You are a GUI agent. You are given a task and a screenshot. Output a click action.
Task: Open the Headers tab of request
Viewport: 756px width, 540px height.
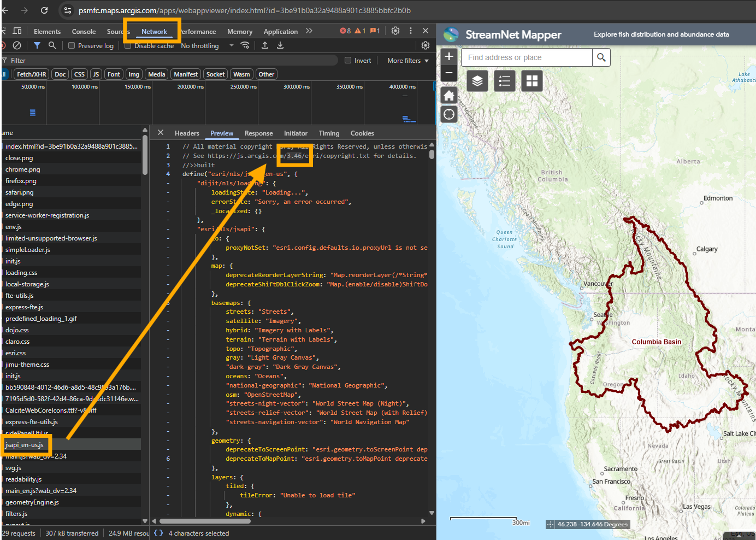(x=187, y=133)
